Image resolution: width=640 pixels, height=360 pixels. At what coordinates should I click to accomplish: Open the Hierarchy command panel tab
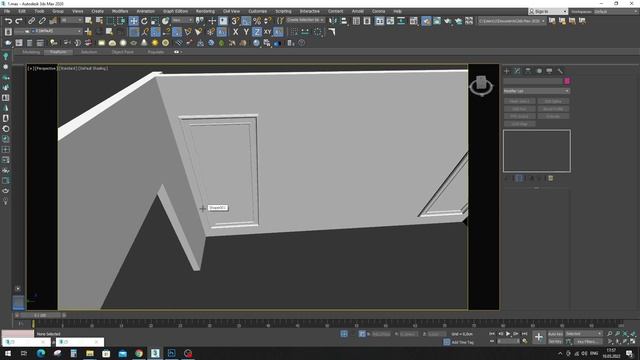pos(528,71)
